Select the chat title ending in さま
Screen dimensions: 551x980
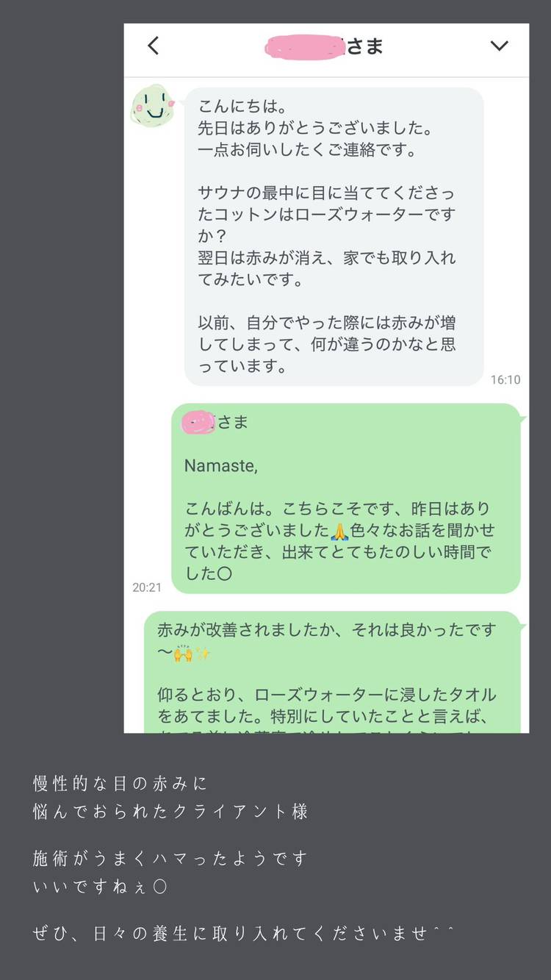[x=323, y=46]
